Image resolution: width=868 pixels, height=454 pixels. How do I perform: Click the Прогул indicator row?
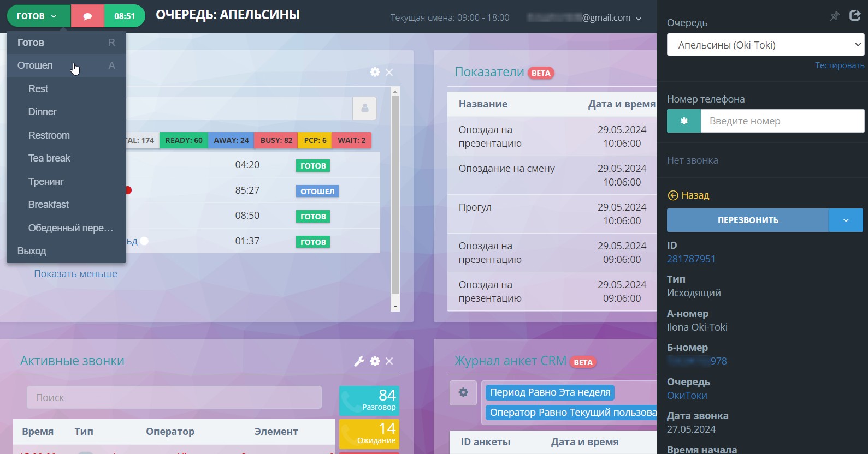[552, 214]
